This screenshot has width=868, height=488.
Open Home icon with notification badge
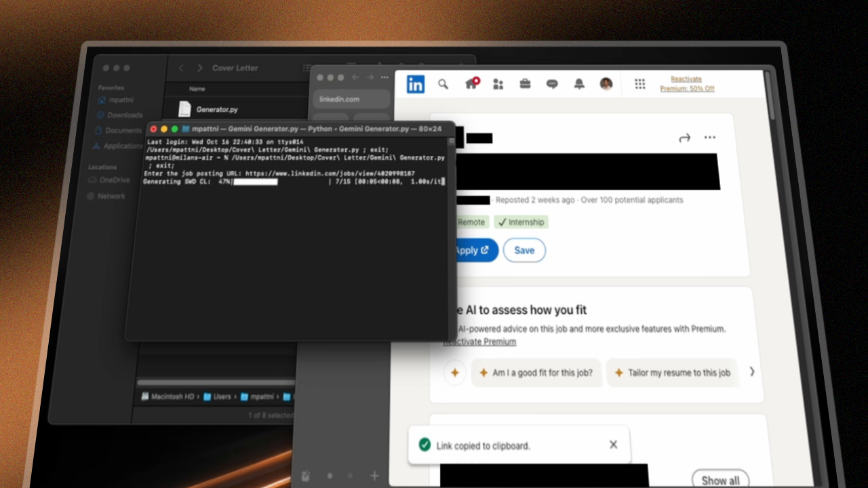tap(471, 84)
